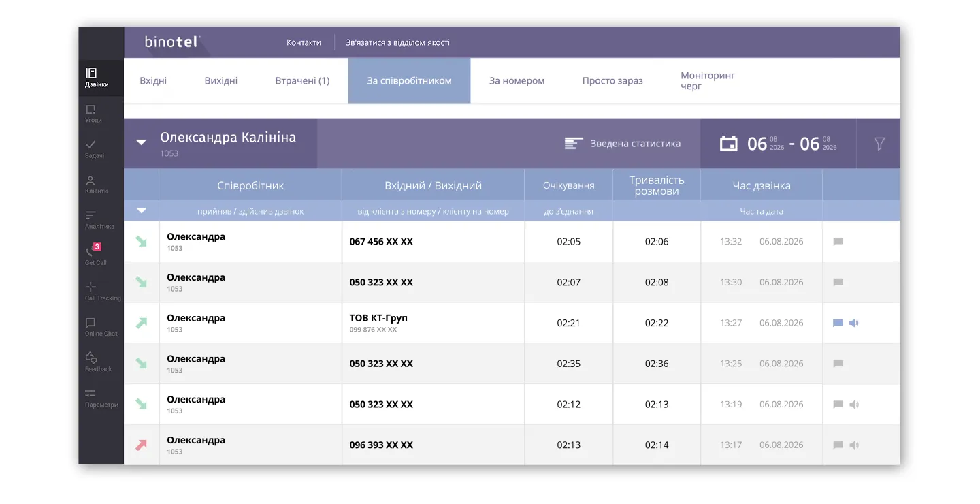Open the Угоди sidebar section
The width and height of the screenshot is (980, 504).
pyautogui.click(x=93, y=113)
